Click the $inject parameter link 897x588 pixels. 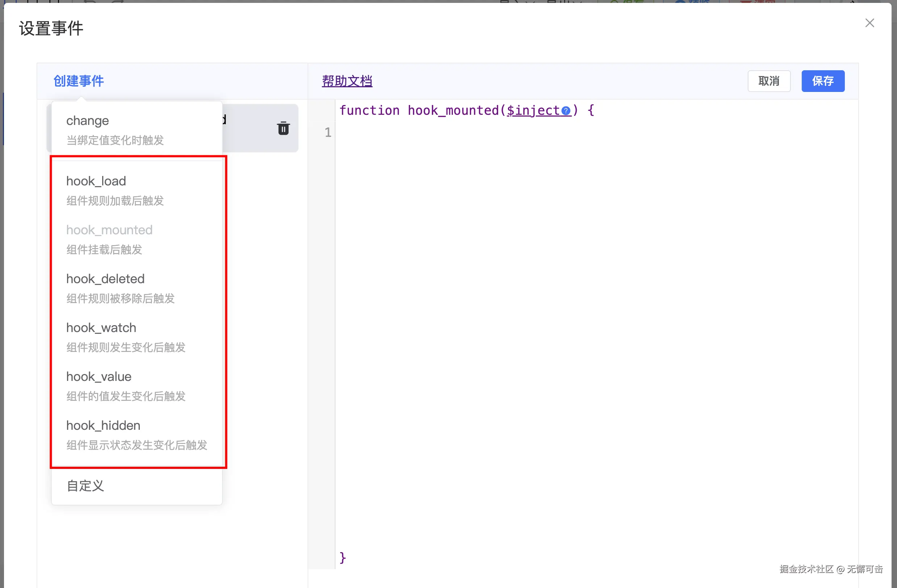(533, 110)
